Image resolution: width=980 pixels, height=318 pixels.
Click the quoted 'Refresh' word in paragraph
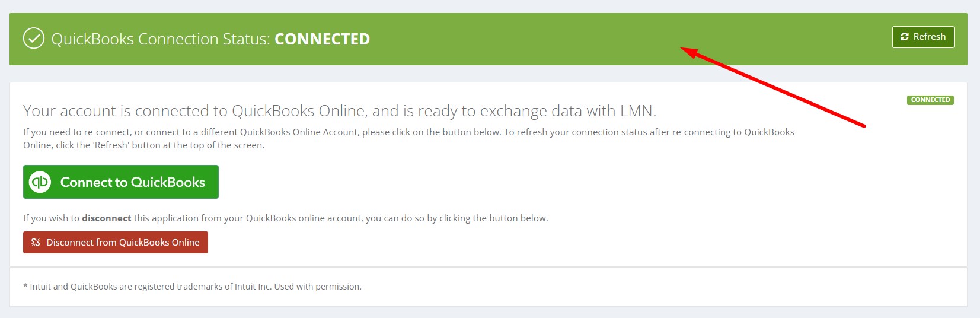pos(111,145)
